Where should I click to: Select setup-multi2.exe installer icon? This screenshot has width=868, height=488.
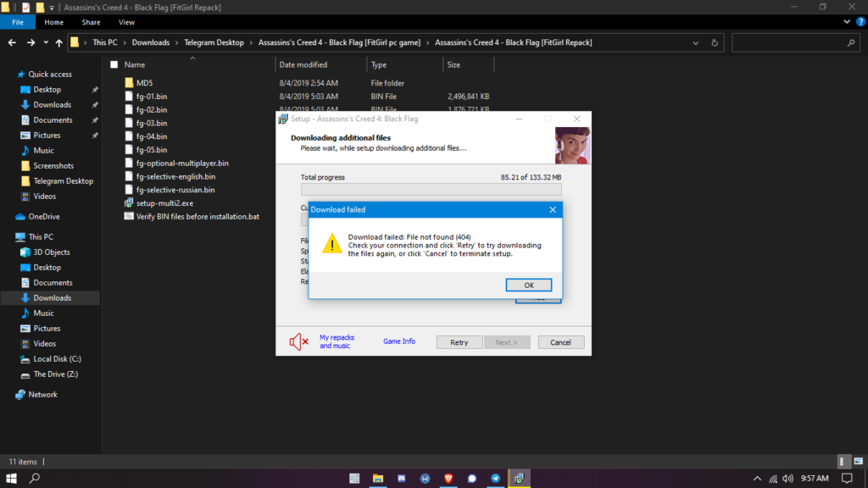point(129,203)
